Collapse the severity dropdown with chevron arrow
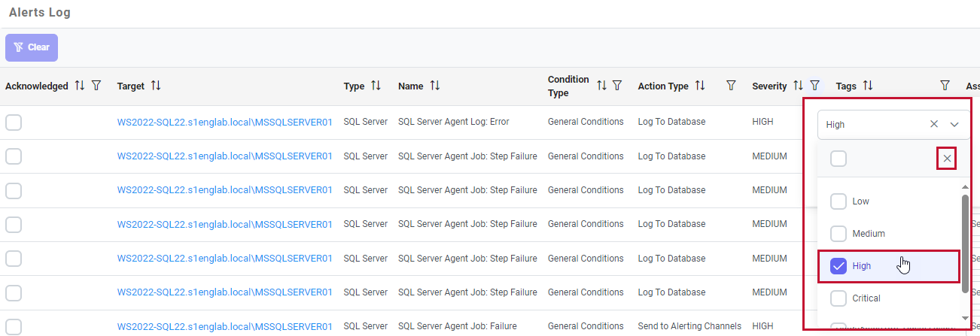 [954, 125]
